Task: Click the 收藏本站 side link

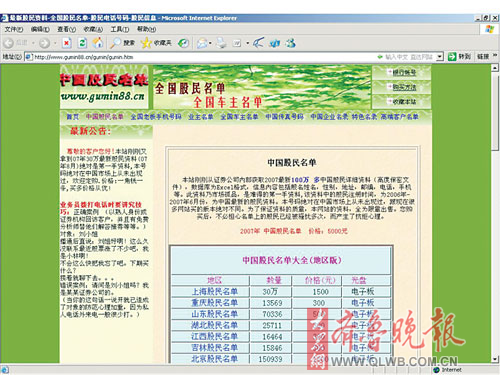Action: coord(404,101)
